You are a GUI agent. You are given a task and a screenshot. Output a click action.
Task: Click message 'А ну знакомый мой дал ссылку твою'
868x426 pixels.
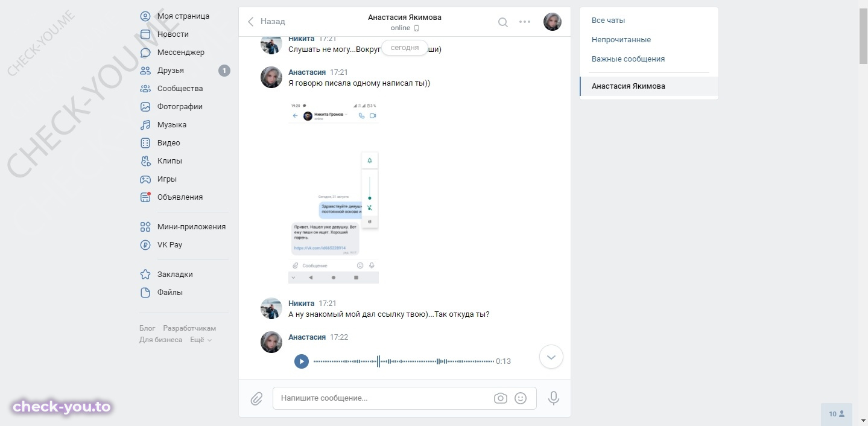(x=389, y=314)
